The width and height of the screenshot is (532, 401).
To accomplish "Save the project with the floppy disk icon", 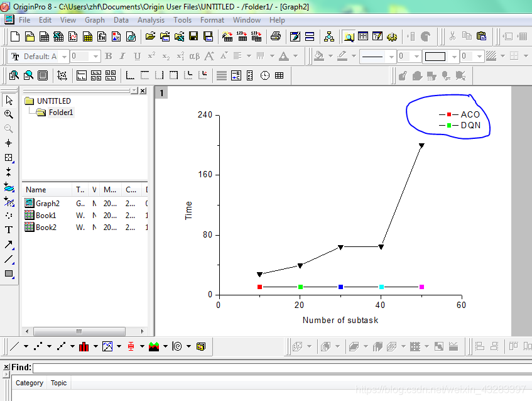I will coord(193,36).
